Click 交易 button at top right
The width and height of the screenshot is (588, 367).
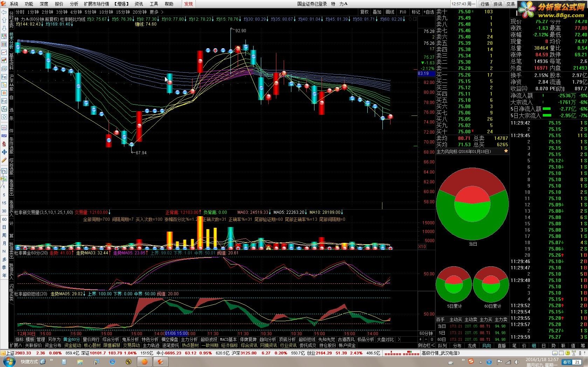point(511,4)
